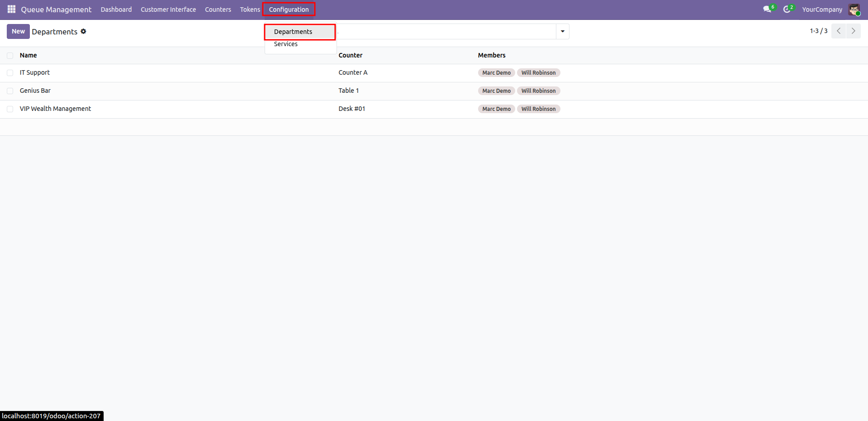The image size is (868, 421).
Task: Tick the Genius Bar row checkbox
Action: (x=10, y=91)
